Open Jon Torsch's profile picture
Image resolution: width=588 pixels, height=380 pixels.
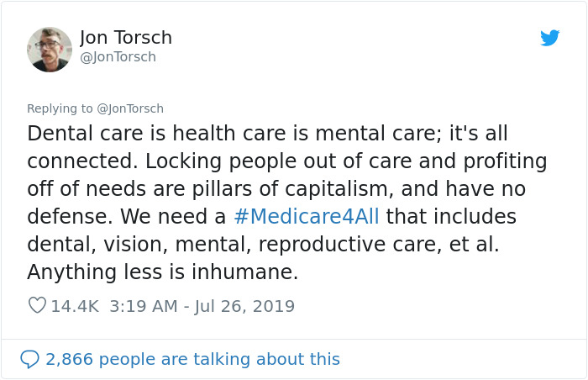[x=50, y=50]
